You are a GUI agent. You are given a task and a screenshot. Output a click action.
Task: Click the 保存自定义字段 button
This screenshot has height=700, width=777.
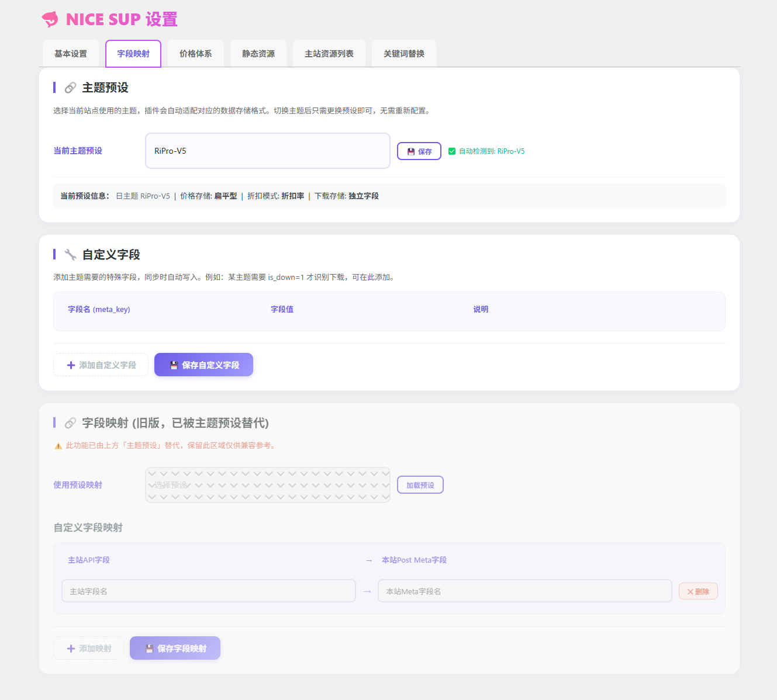[x=203, y=365]
